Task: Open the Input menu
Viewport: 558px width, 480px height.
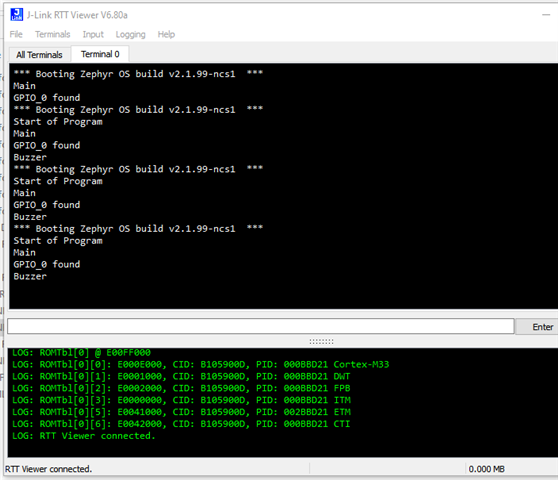Action: [93, 35]
